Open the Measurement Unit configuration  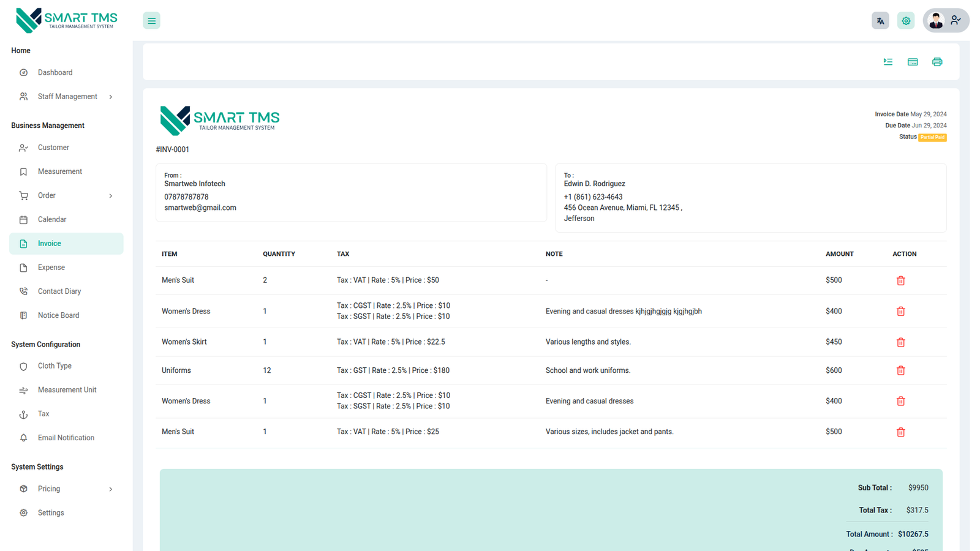click(x=67, y=390)
